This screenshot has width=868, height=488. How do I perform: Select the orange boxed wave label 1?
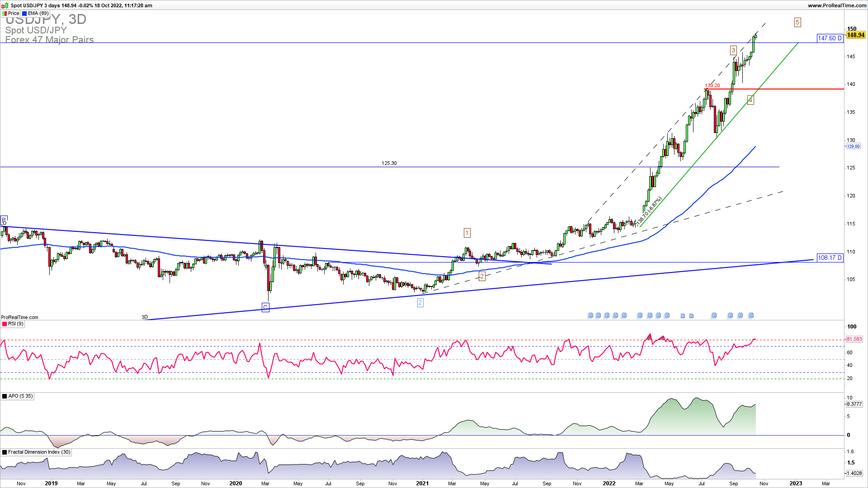(467, 233)
